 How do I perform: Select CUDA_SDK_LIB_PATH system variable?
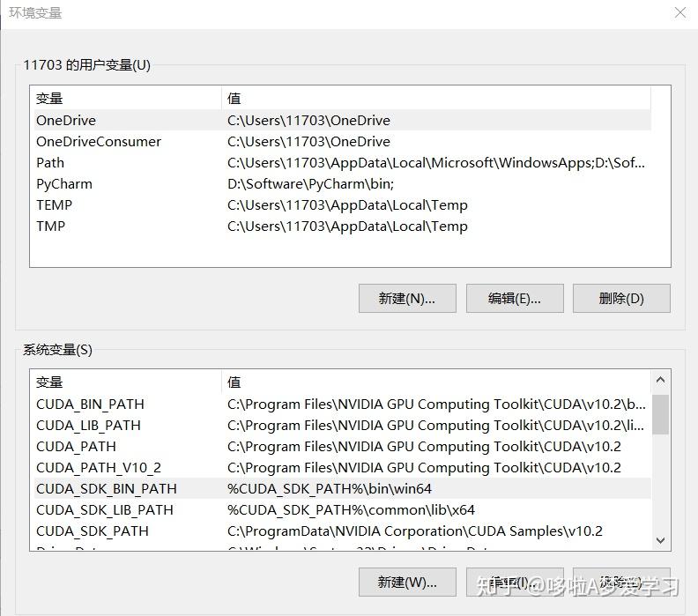point(105,510)
